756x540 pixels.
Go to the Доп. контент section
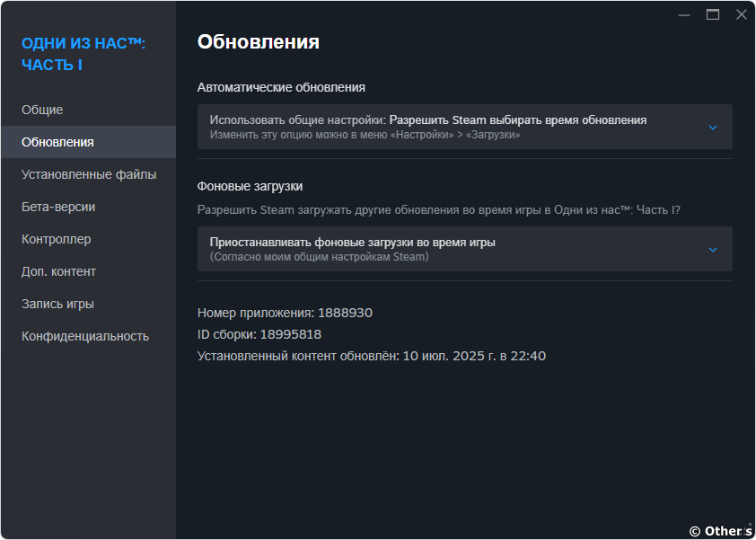click(x=88, y=271)
